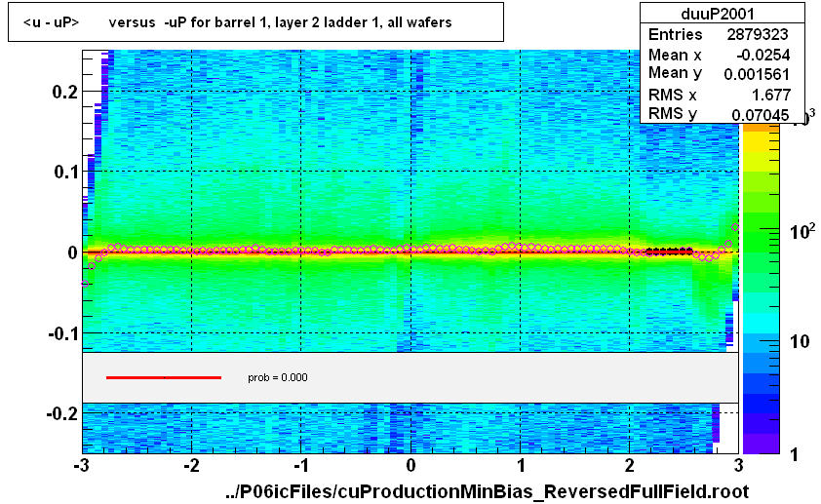Click the 'Mean y' value 0.001561
The image size is (821, 504).
(x=757, y=74)
